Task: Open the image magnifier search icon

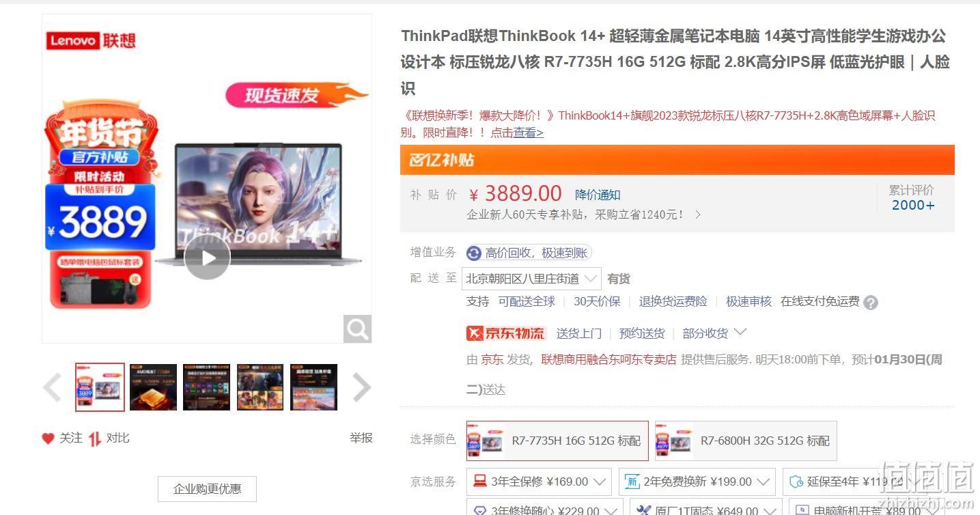Action: click(357, 329)
